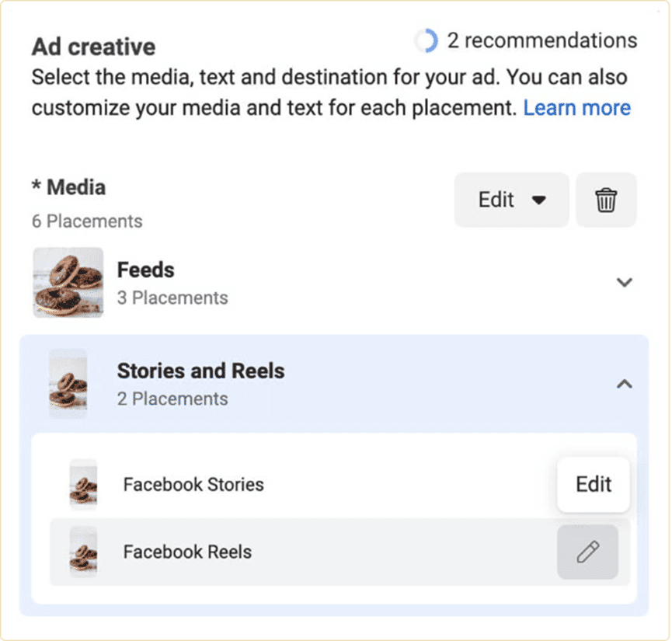Click the Facebook Stories thumbnail image

[x=83, y=485]
